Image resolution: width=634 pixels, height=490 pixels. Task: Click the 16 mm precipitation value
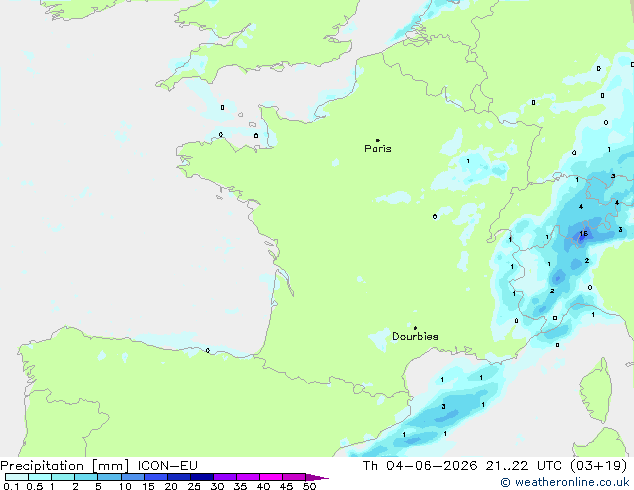pyautogui.click(x=583, y=234)
